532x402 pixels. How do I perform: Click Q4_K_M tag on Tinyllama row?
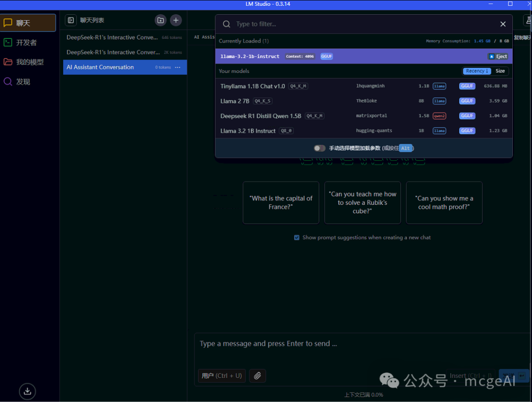coord(298,86)
